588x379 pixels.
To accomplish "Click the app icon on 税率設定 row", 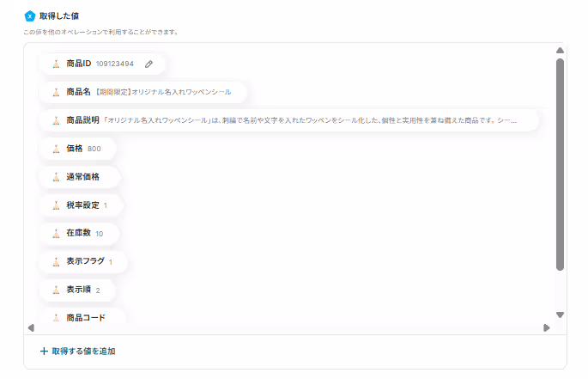I will click(56, 205).
